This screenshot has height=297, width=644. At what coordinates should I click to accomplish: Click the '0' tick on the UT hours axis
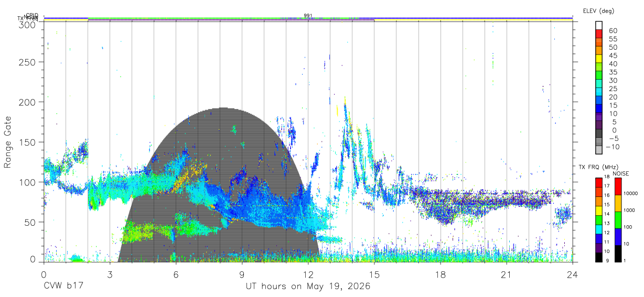click(44, 275)
